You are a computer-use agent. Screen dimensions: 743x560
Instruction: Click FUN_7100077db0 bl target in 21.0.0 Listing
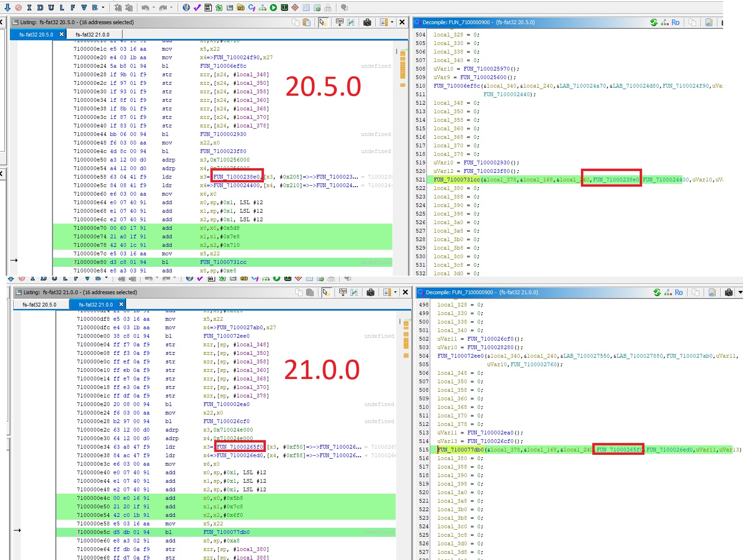[x=227, y=532]
